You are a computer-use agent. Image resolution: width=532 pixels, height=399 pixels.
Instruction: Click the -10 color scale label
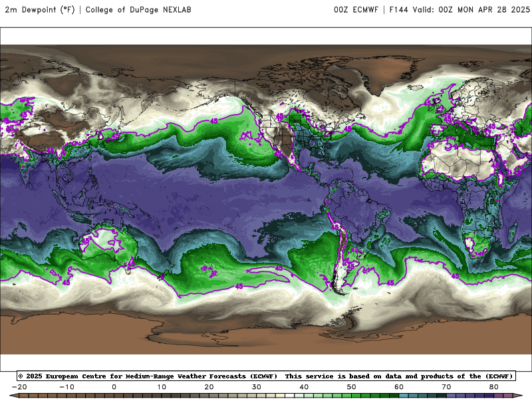coord(67,387)
